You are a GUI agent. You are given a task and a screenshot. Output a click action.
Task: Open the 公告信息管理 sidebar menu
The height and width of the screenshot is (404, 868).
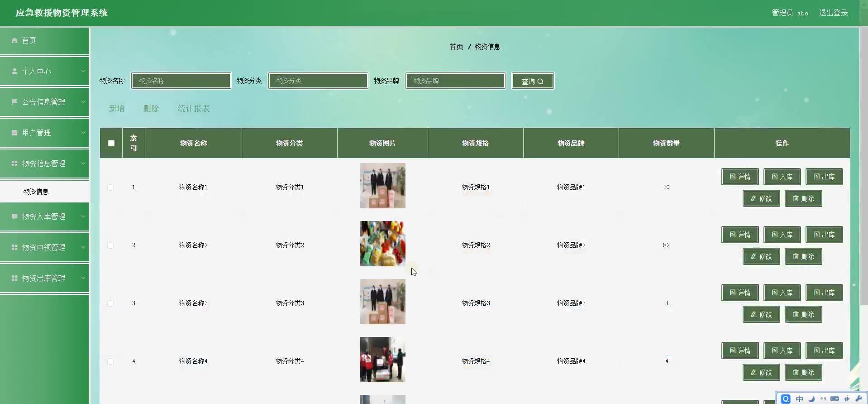point(44,102)
